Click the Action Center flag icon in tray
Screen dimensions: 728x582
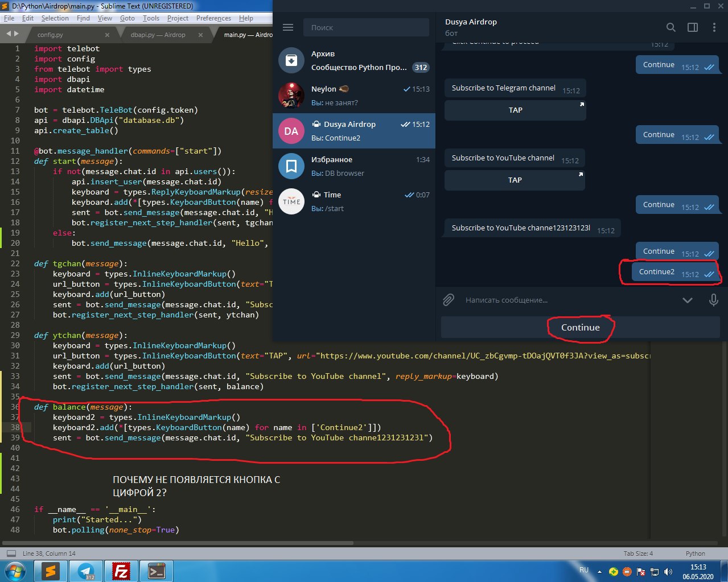click(x=641, y=572)
